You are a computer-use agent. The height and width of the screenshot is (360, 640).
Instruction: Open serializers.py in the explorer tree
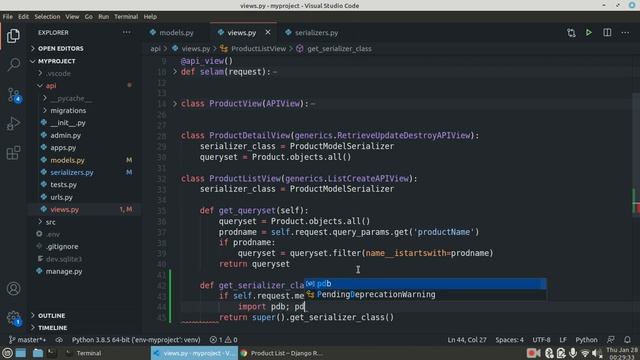tap(72, 173)
